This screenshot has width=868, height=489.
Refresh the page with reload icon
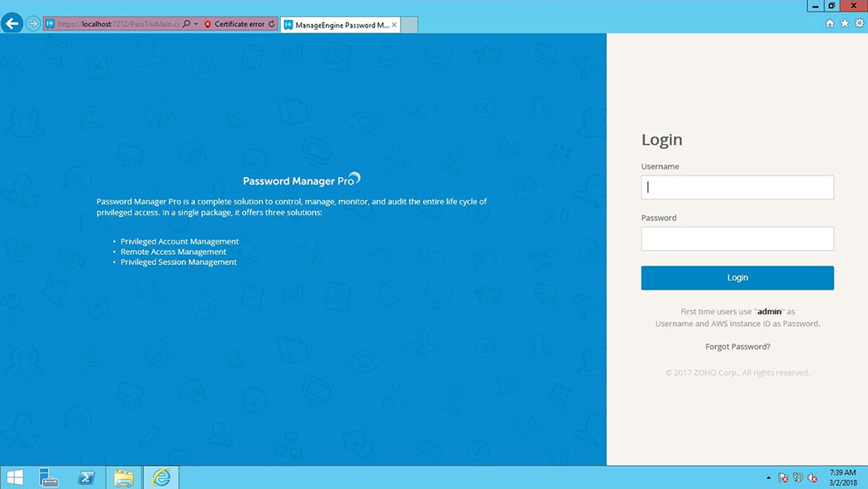pos(272,24)
